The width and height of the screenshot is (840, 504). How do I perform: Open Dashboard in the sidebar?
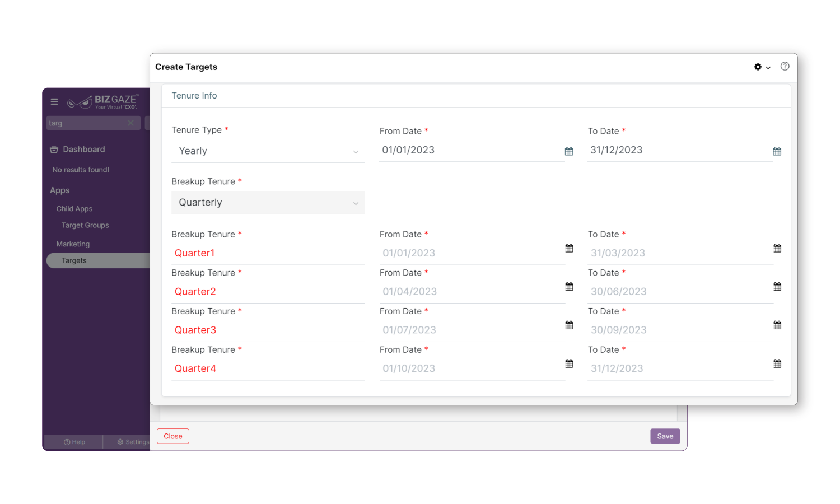point(77,150)
